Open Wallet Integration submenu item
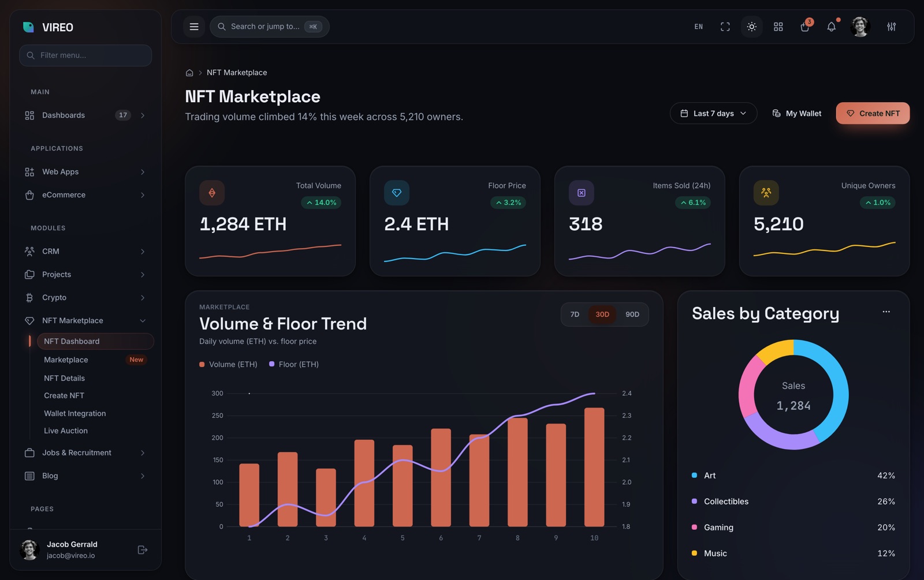The width and height of the screenshot is (924, 580). click(95, 413)
